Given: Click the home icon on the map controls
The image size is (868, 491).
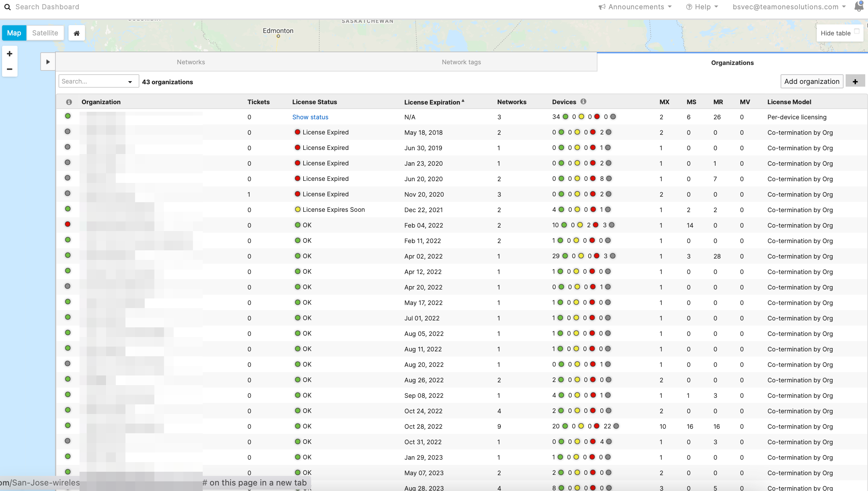Looking at the screenshot, I should [76, 33].
